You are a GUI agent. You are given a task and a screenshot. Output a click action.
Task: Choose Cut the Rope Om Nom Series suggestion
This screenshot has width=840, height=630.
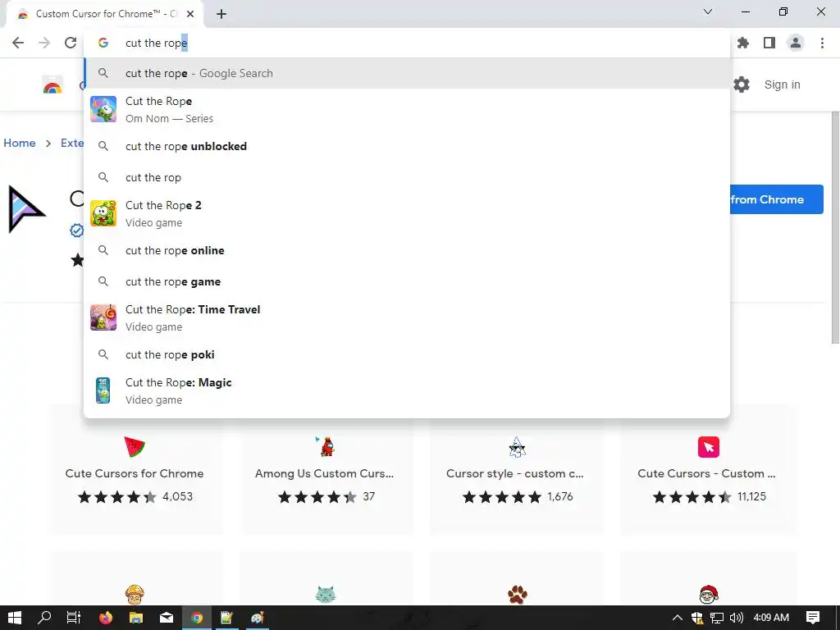(407, 109)
